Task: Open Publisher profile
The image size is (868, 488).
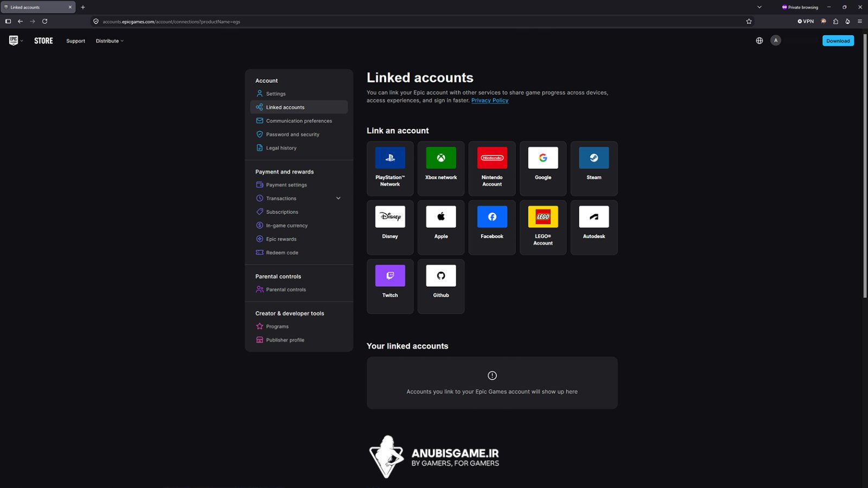Action: pyautogui.click(x=299, y=340)
